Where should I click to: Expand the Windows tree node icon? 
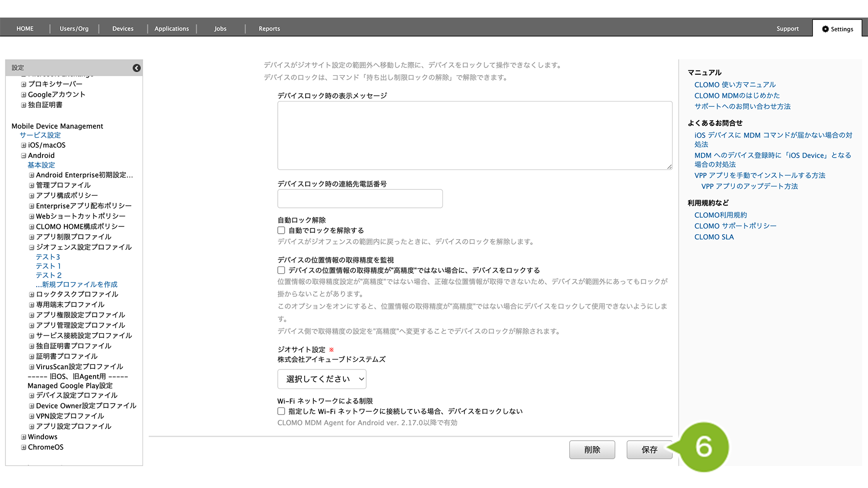23,437
